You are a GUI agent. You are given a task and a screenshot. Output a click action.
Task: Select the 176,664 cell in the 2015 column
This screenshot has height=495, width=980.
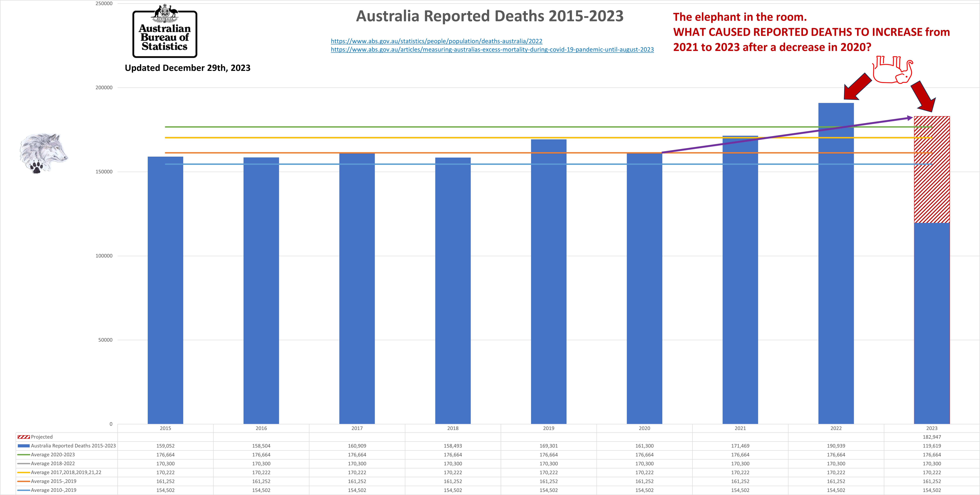166,455
